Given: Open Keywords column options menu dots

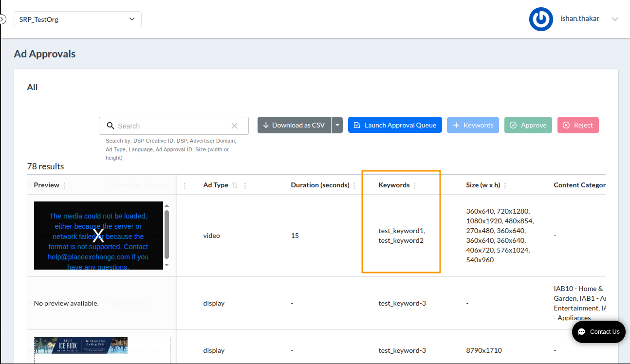Looking at the screenshot, I should 414,185.
